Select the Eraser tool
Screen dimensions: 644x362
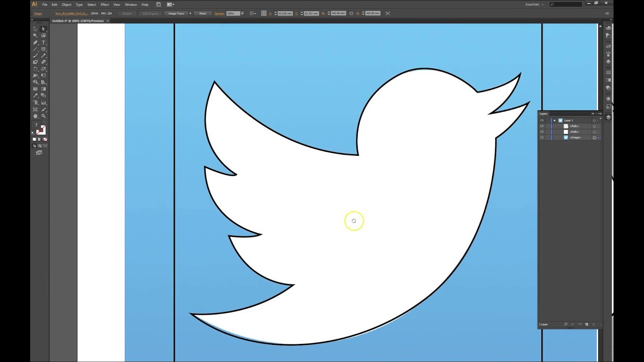pos(43,62)
